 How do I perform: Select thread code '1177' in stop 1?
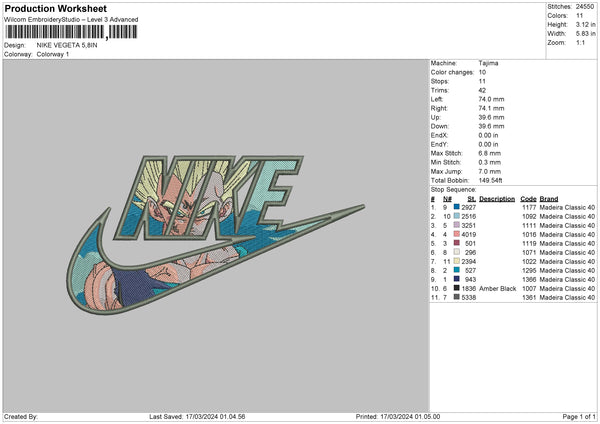pos(529,207)
